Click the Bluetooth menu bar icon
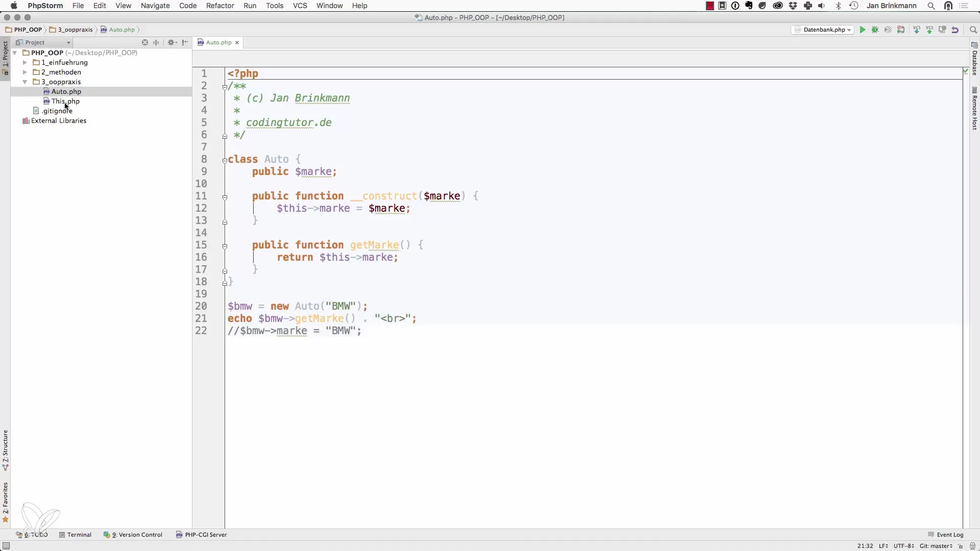Screen dimensions: 980x551 [x=838, y=6]
